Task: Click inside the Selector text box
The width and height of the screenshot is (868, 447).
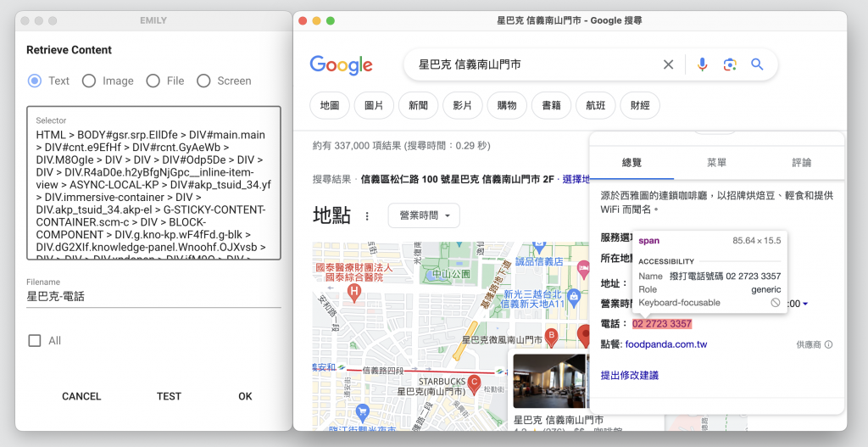Action: (x=153, y=183)
